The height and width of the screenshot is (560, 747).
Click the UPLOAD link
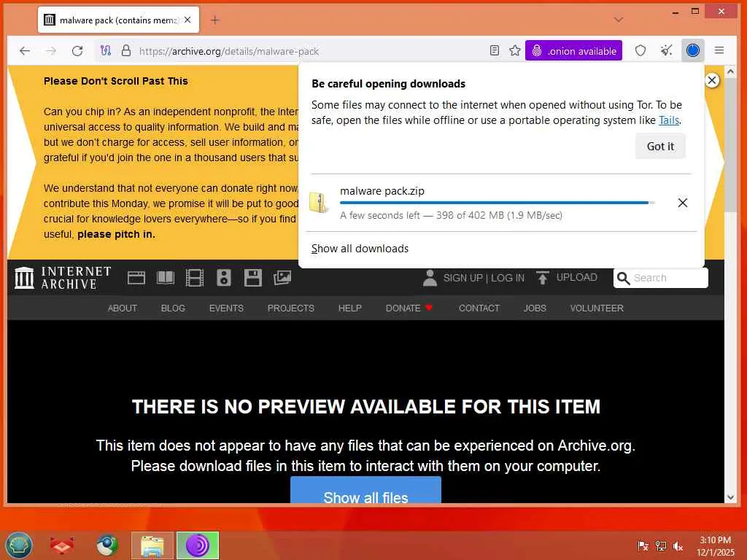point(576,277)
